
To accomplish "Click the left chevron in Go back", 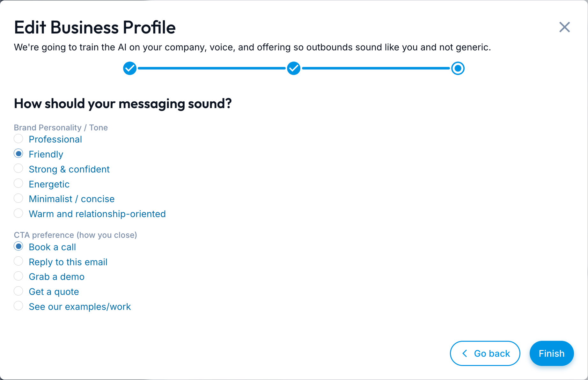I will click(465, 353).
